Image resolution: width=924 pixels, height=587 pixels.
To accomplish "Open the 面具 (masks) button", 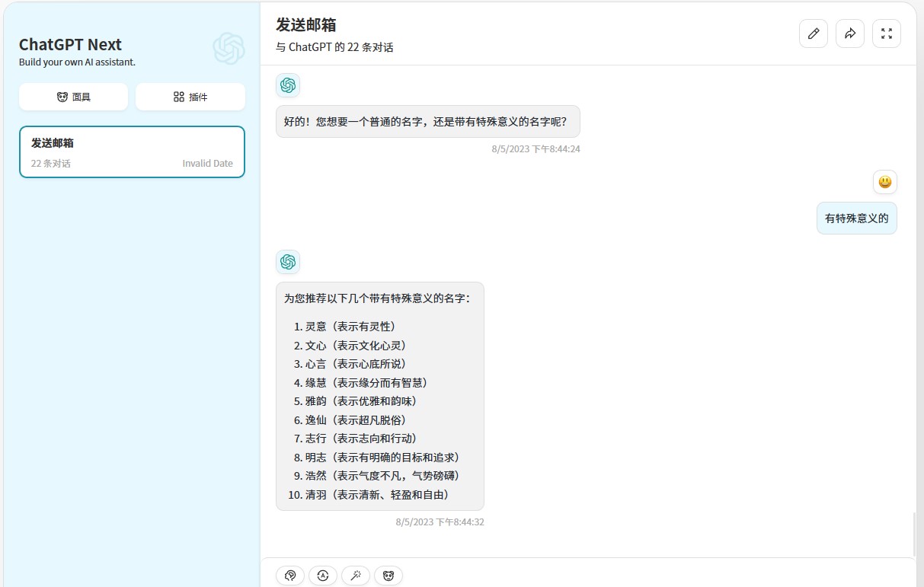I will point(73,97).
